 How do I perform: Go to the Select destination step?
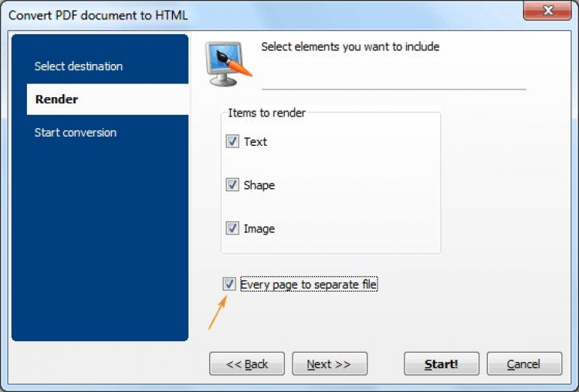(x=79, y=66)
